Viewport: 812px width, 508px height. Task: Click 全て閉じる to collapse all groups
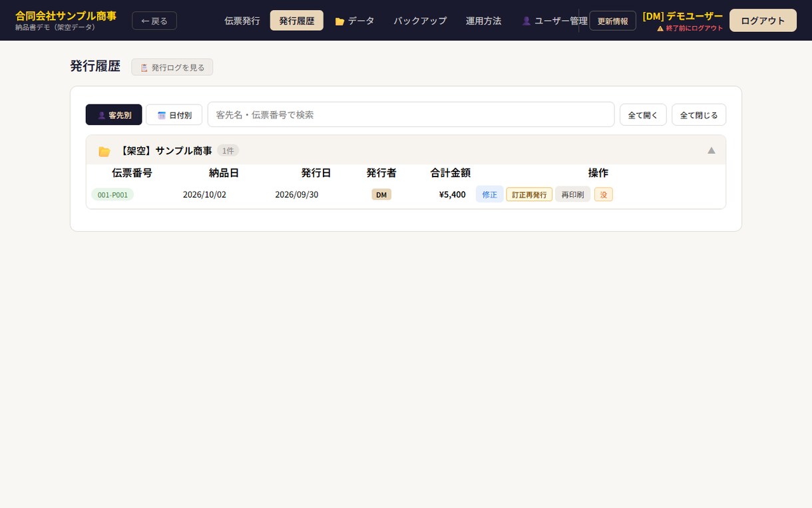click(x=699, y=115)
